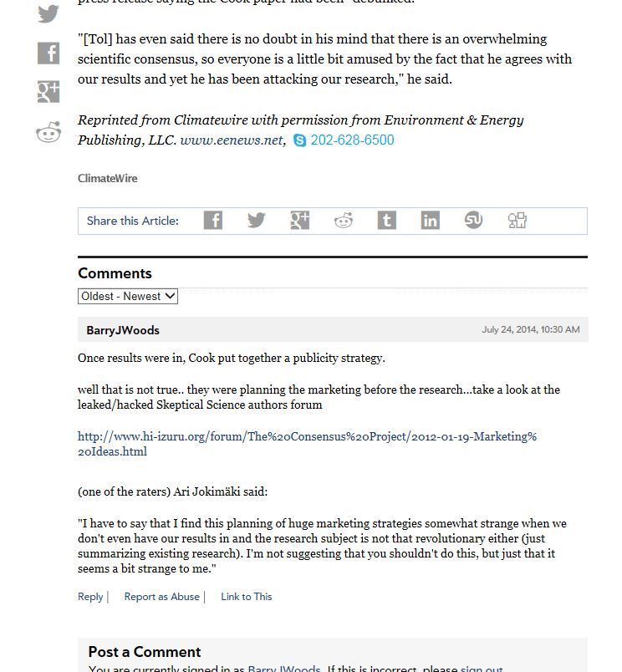The image size is (622, 672).
Task: Click Reddit icon in Share this Article bar
Action: tap(344, 221)
